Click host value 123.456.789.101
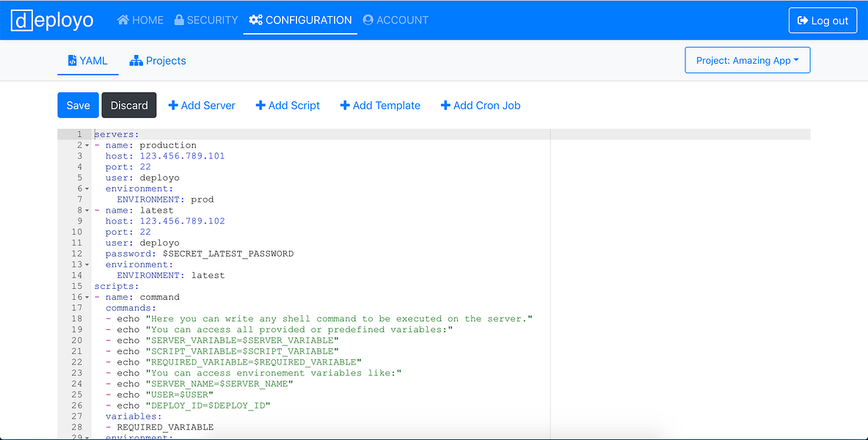Image resolution: width=868 pixels, height=440 pixels. [182, 156]
